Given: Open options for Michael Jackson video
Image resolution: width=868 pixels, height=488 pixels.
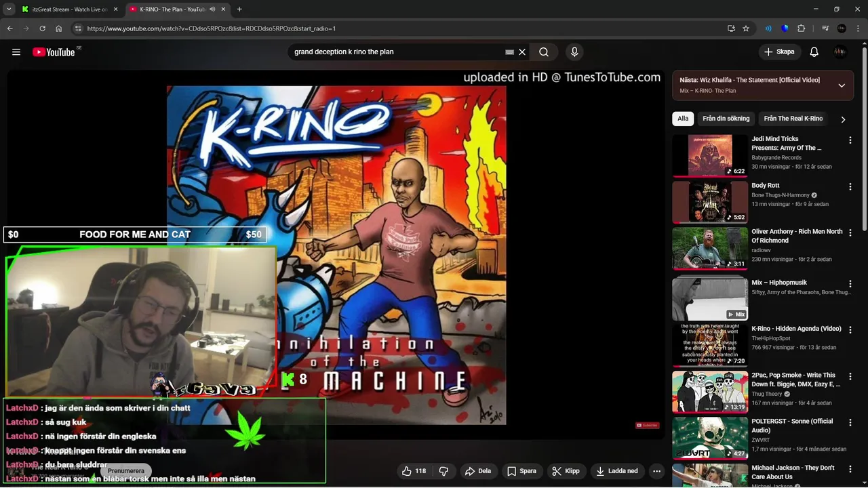Looking at the screenshot, I should click(850, 469).
